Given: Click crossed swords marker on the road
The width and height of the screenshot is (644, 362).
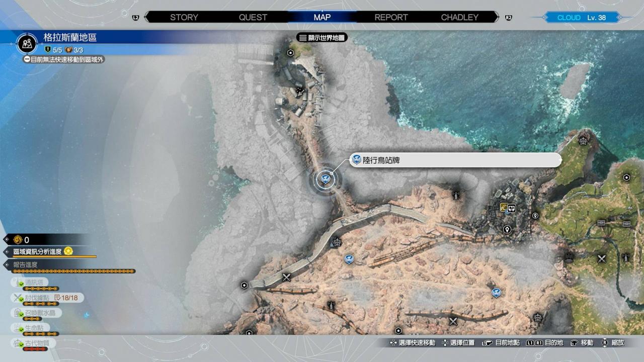Looking at the screenshot, I should pyautogui.click(x=287, y=277).
